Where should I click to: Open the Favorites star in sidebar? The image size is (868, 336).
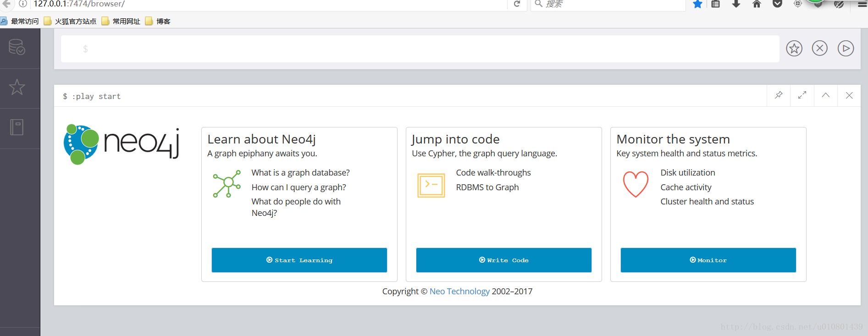pos(17,87)
